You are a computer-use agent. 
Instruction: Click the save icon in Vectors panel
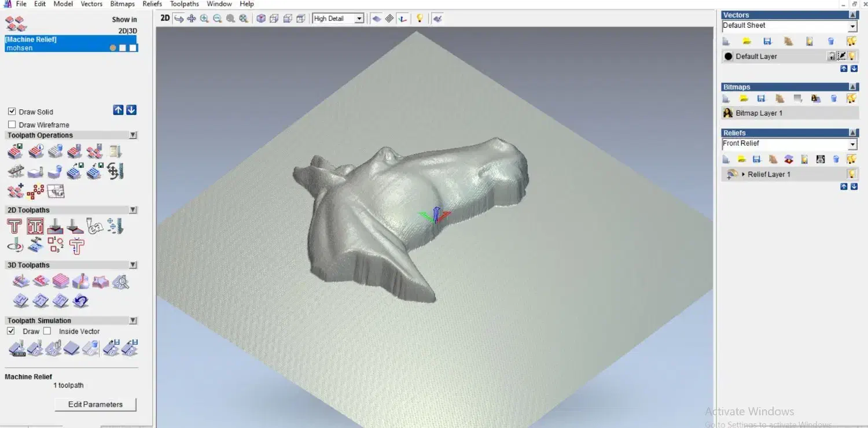[767, 41]
